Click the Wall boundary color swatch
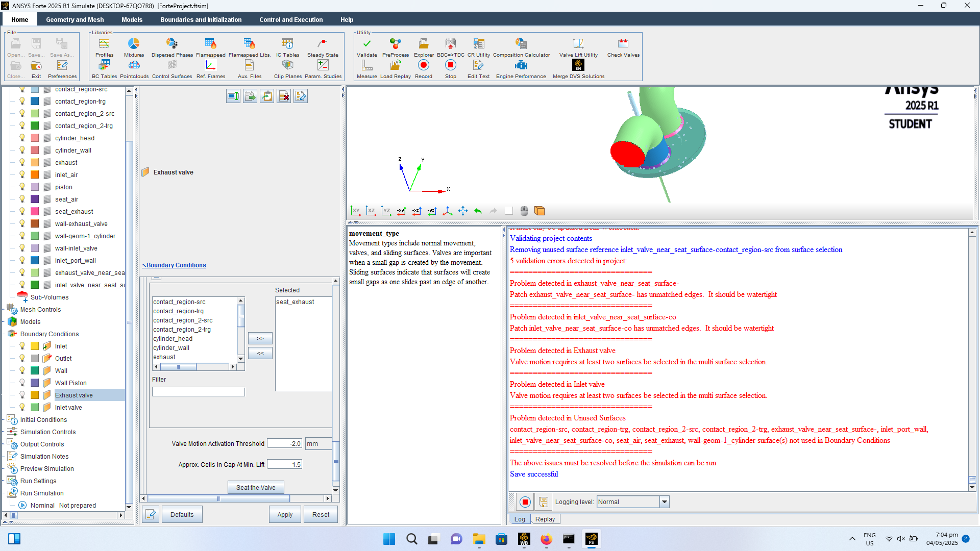Screen dimensions: 980x551 (x=35, y=370)
